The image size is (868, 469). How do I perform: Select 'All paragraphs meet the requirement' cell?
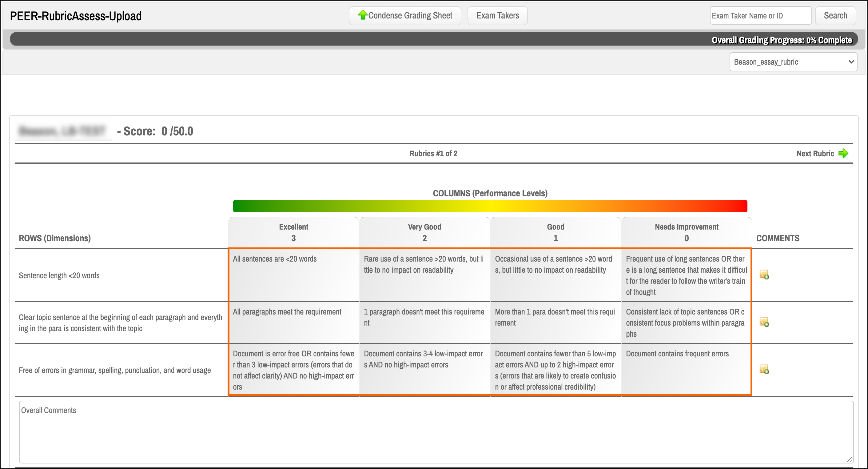pos(293,323)
